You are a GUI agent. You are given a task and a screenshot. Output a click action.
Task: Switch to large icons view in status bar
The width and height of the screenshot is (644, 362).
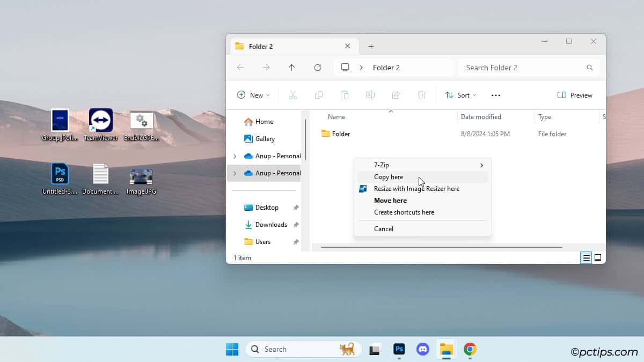click(x=597, y=257)
